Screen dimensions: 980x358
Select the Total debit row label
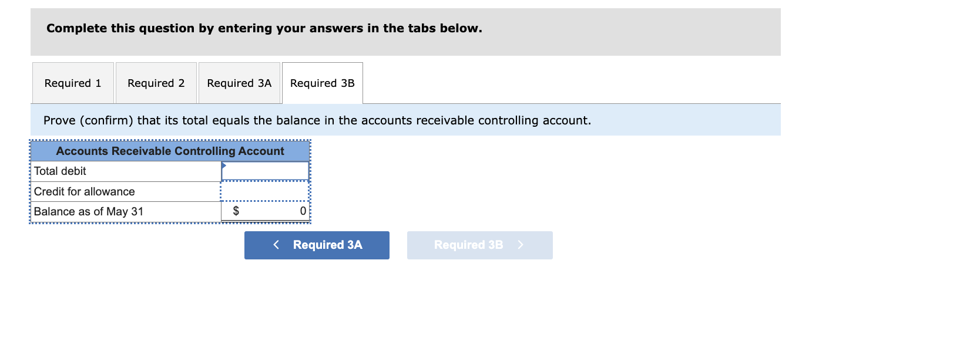click(59, 171)
